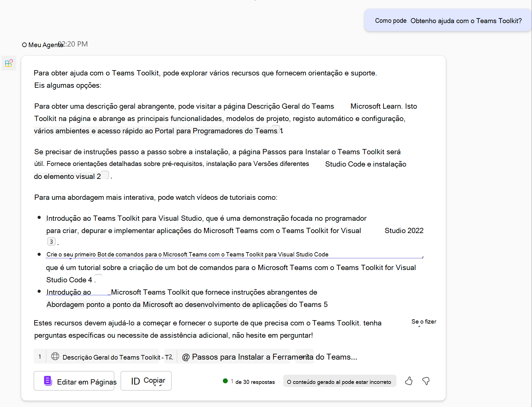This screenshot has height=407, width=532.
Task: Click the 'Eis algumas opções:' text line
Action: tap(68, 85)
